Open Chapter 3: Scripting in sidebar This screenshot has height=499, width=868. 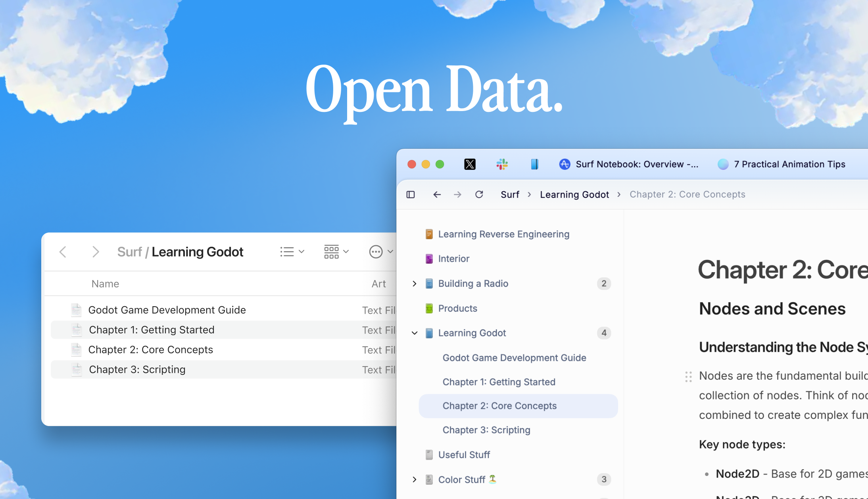pos(486,430)
